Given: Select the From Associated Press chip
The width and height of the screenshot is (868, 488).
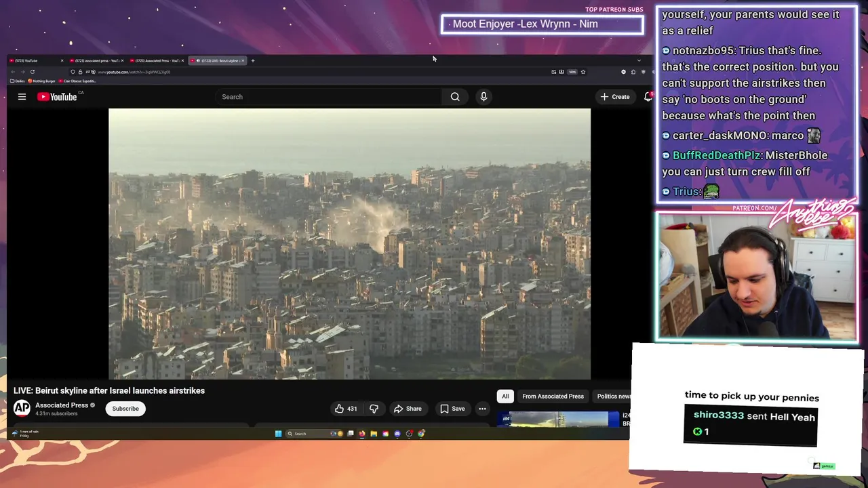Looking at the screenshot, I should pos(553,396).
